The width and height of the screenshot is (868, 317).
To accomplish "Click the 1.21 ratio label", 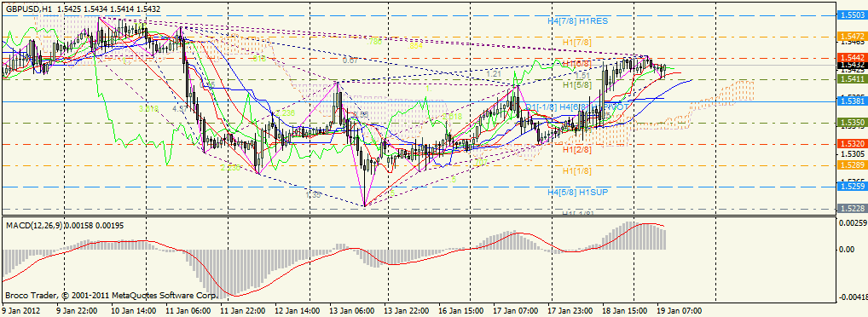I will [494, 73].
